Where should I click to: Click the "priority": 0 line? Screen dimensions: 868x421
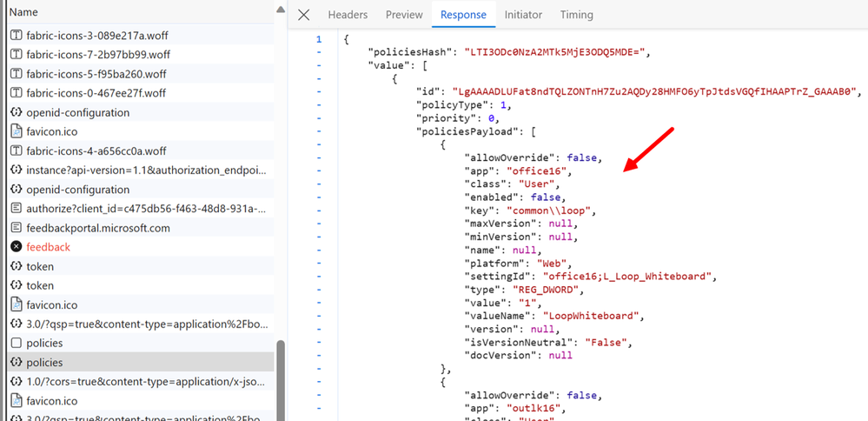(459, 118)
